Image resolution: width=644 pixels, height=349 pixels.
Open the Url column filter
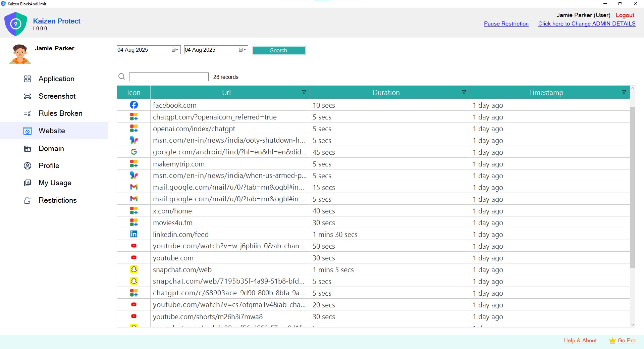pos(304,92)
